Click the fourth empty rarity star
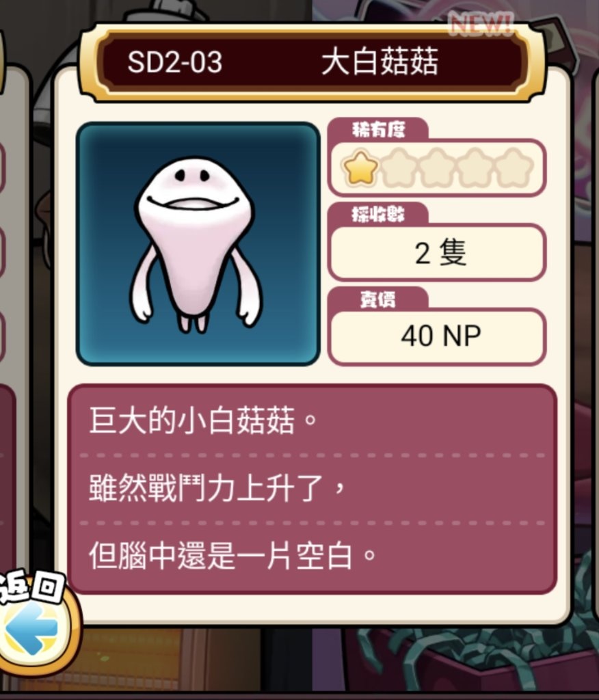The height and width of the screenshot is (700, 599). pyautogui.click(x=476, y=168)
